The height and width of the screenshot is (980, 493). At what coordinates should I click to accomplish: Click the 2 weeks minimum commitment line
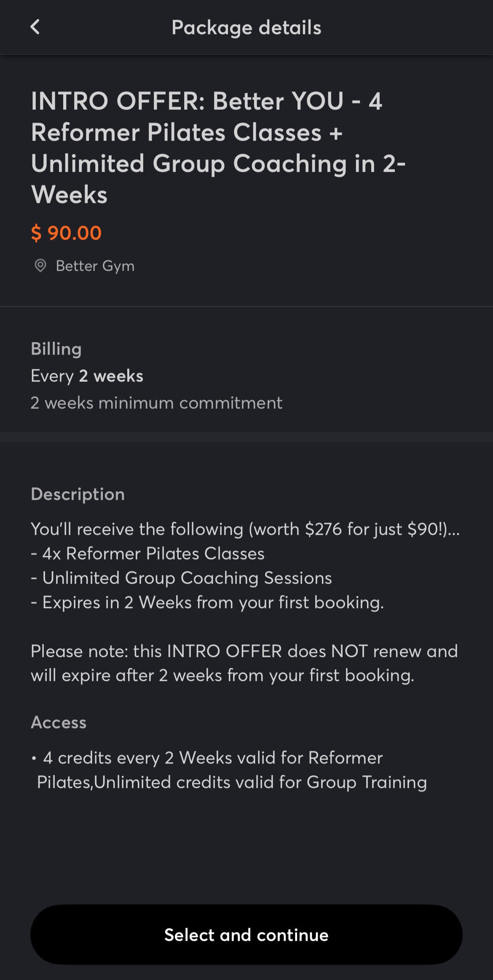point(156,403)
